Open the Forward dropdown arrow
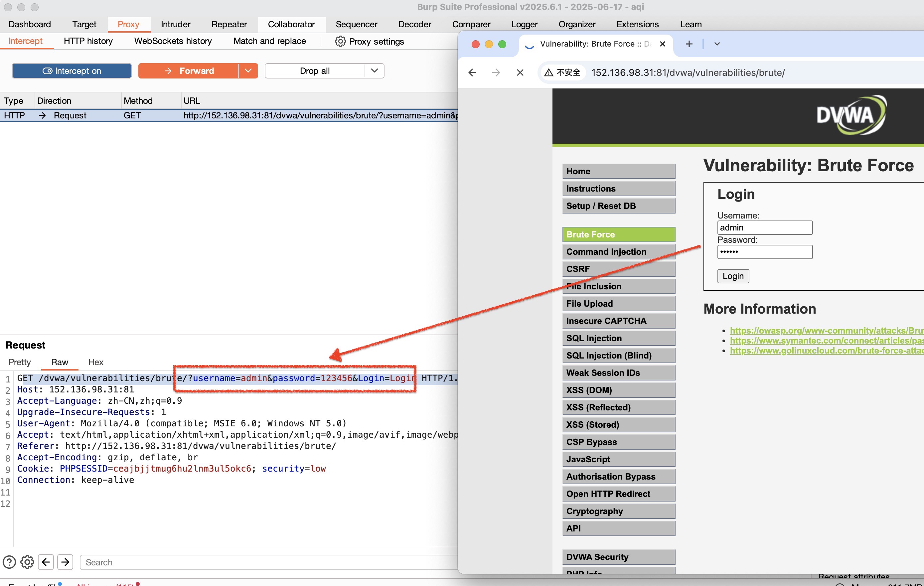Image resolution: width=924 pixels, height=586 pixels. pyautogui.click(x=248, y=71)
